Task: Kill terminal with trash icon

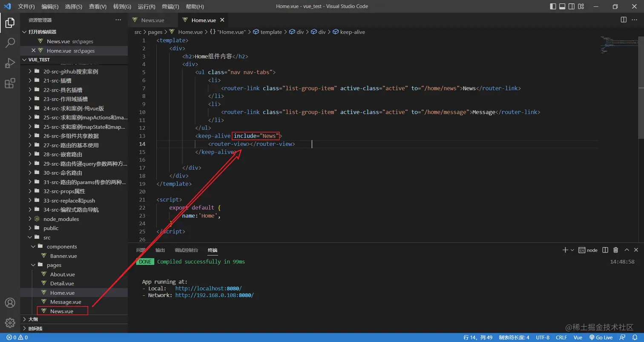Action: point(615,250)
